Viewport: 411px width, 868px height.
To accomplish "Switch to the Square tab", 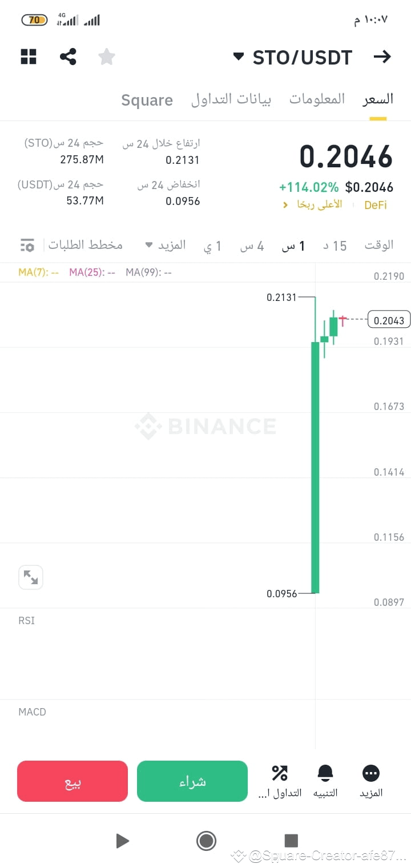I will tap(147, 99).
